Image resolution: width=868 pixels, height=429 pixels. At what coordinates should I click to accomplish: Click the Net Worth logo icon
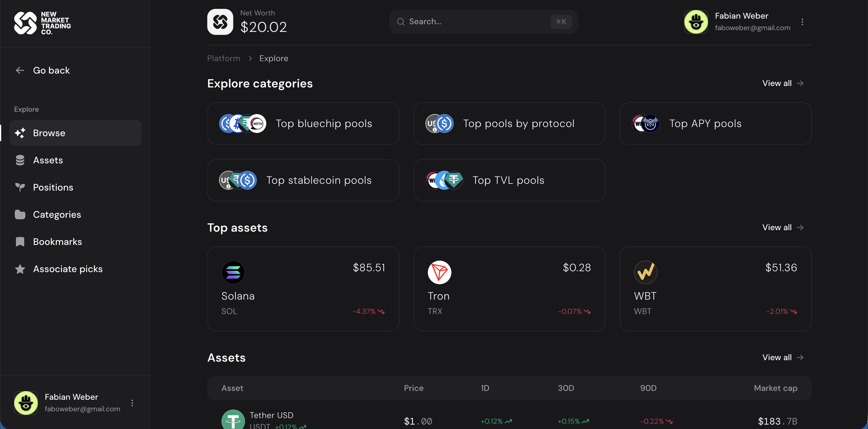[x=220, y=22]
